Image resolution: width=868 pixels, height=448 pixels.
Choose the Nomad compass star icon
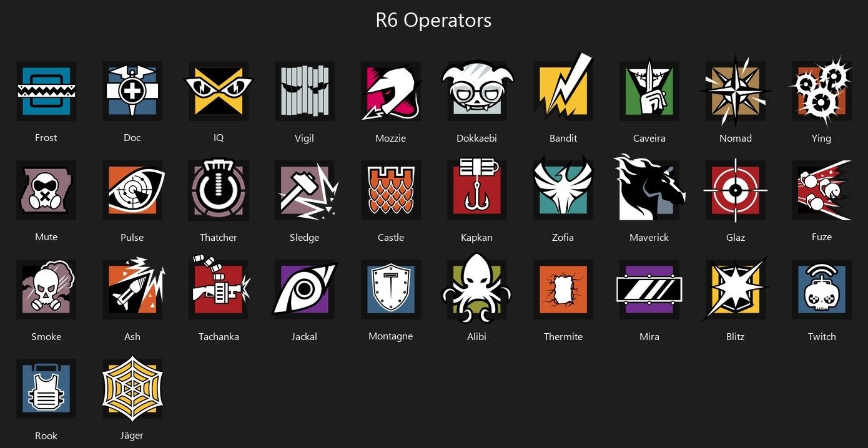[x=736, y=90]
